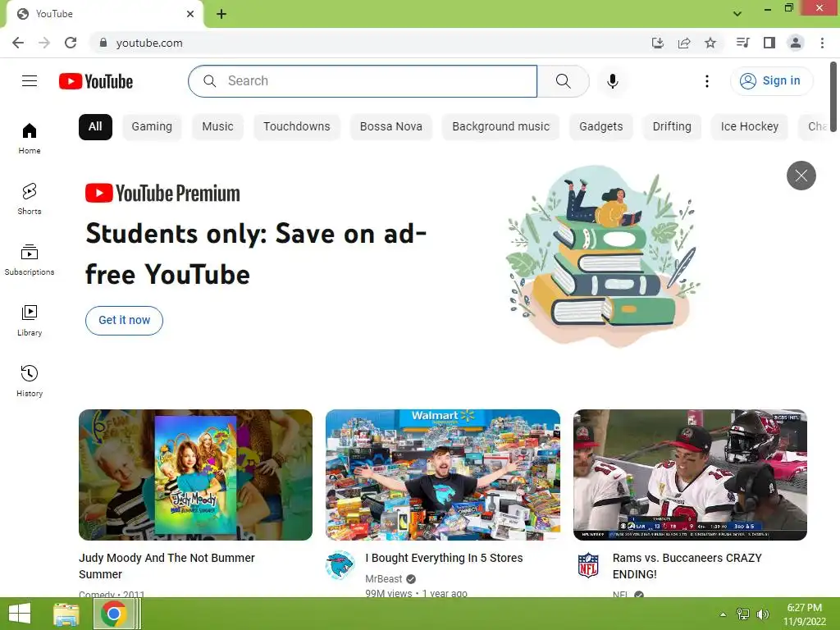Open the tab search chevron
840x630 pixels.
(737, 13)
